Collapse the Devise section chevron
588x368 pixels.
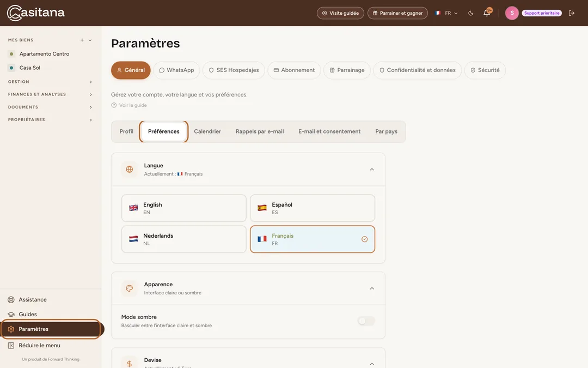pyautogui.click(x=372, y=364)
